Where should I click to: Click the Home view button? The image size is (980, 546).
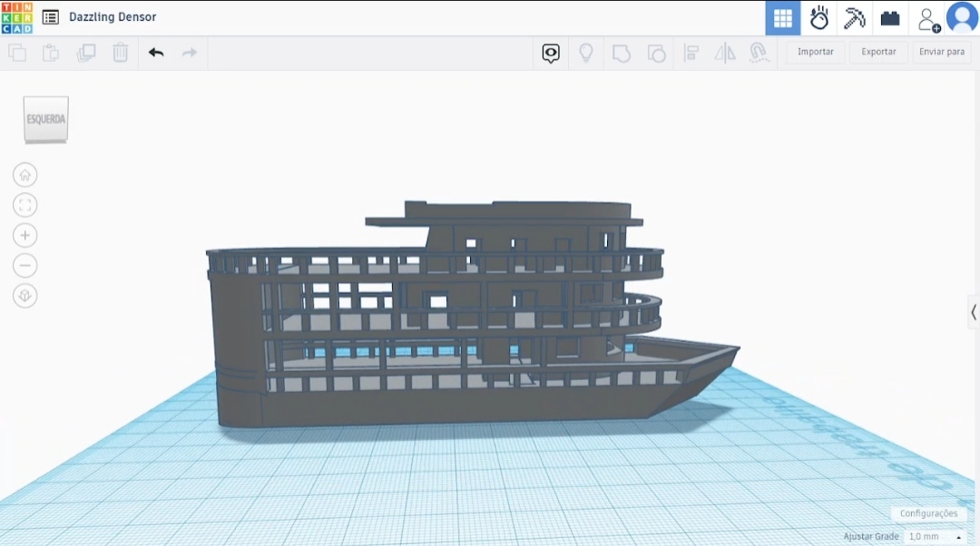(25, 175)
